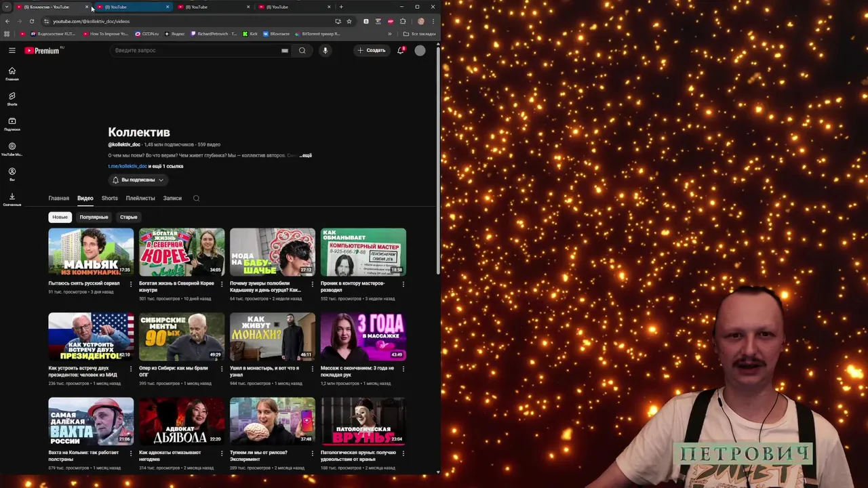Open the account avatar menu
This screenshot has width=868, height=488.
pyautogui.click(x=420, y=50)
